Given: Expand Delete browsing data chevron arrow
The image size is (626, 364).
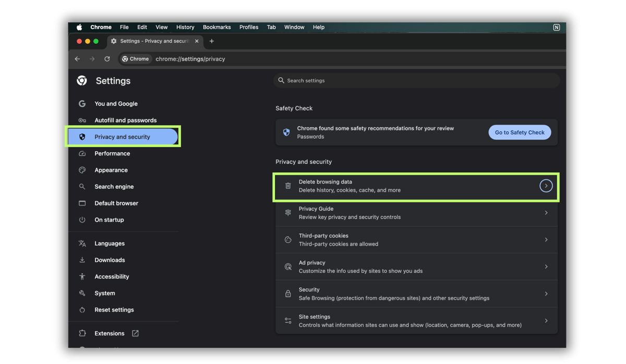Looking at the screenshot, I should [x=546, y=186].
